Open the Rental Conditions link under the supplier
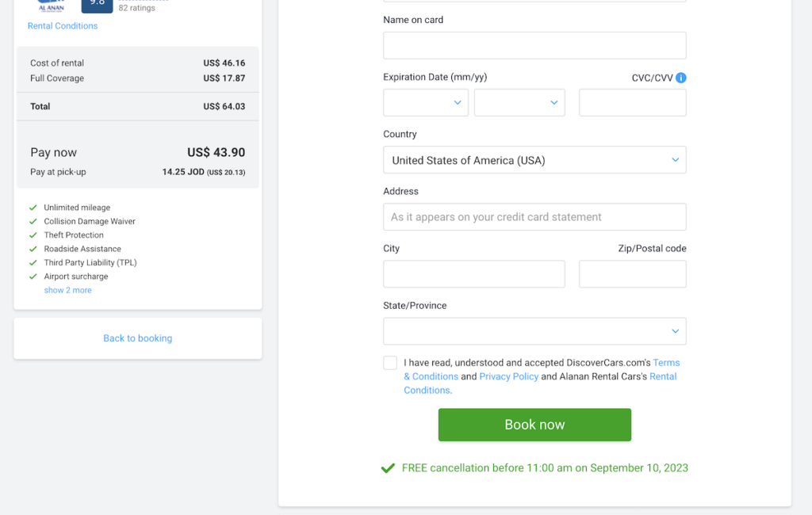This screenshot has height=515, width=812. (x=63, y=26)
